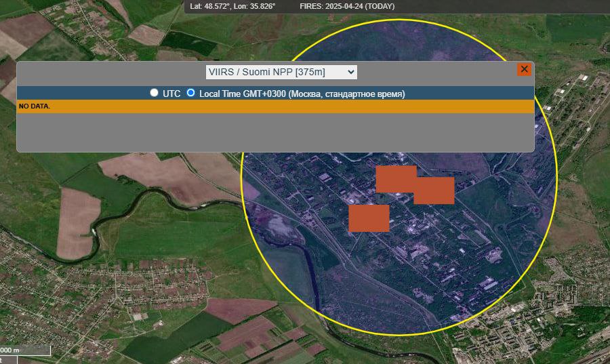Viewport: 610px width, 364px height.
Task: Select the lowest fire detection square
Action: tap(369, 218)
